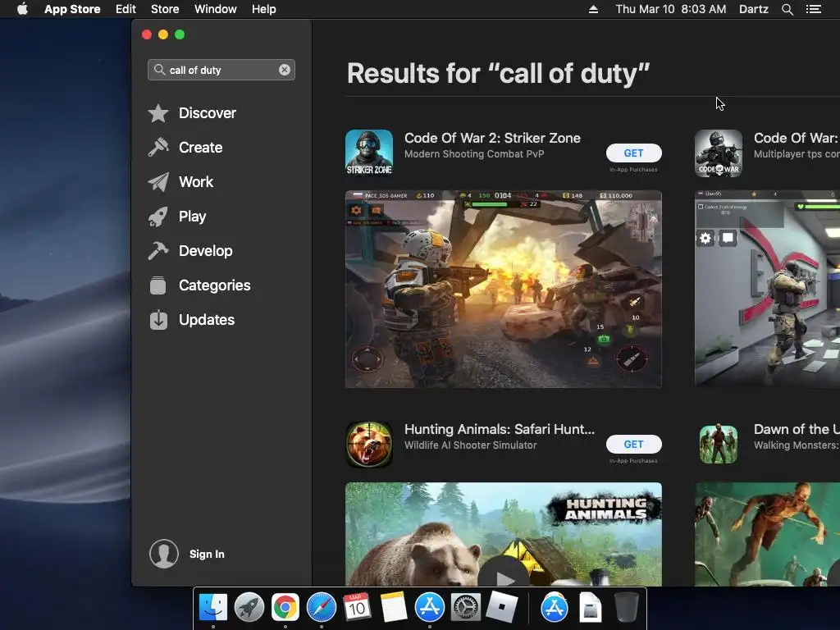Open Roblox from the Dock
Image resolution: width=840 pixels, height=630 pixels.
point(502,608)
